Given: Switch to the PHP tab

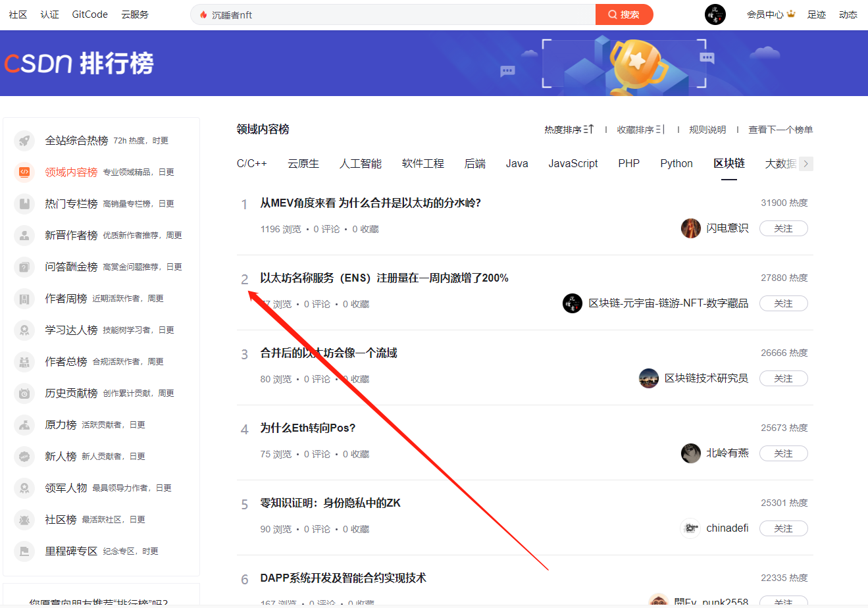Looking at the screenshot, I should [629, 164].
